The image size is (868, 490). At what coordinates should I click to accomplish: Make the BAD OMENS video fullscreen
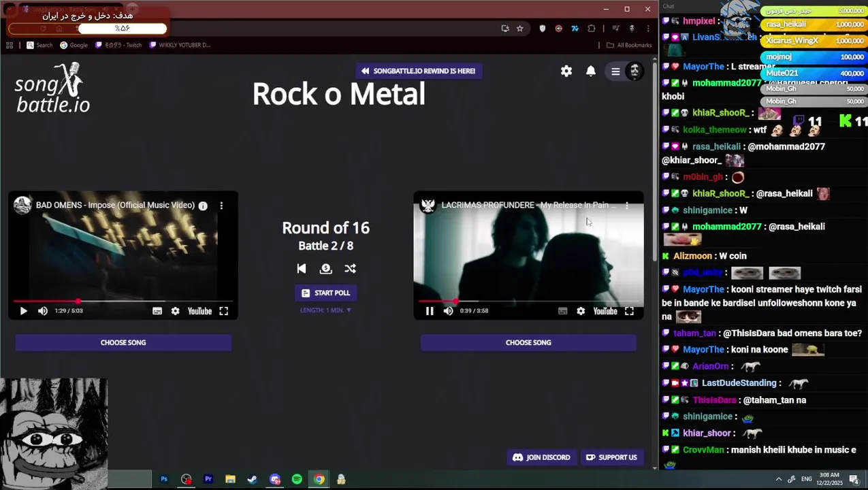coord(223,311)
